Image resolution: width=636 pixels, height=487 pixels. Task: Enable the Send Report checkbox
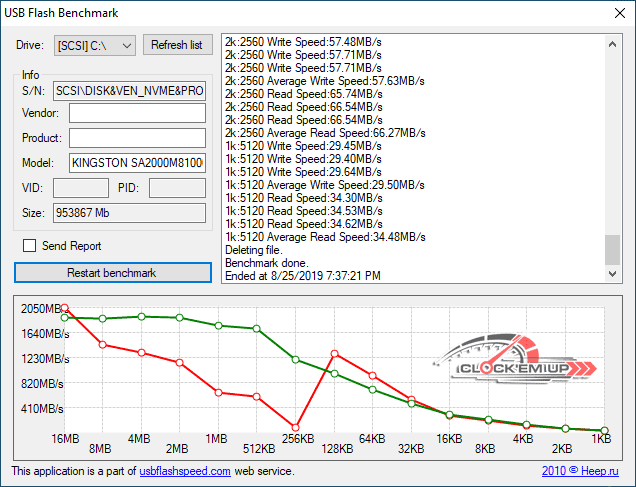click(x=29, y=246)
